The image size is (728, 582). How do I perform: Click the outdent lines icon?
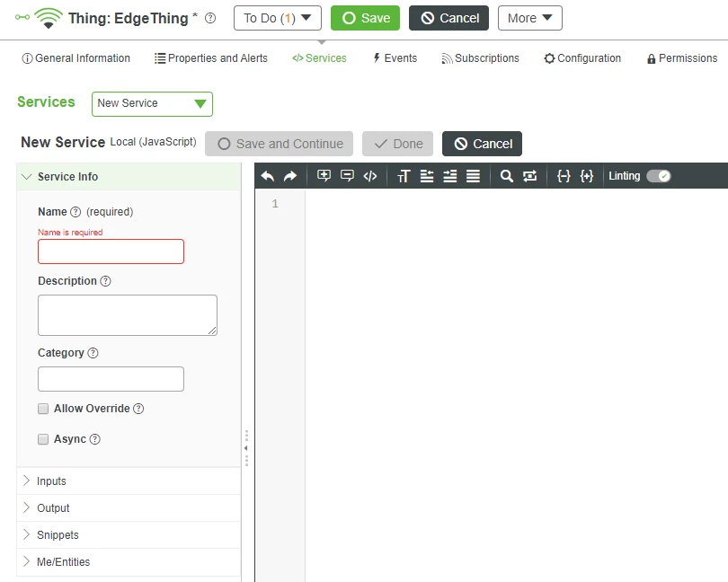point(427,176)
